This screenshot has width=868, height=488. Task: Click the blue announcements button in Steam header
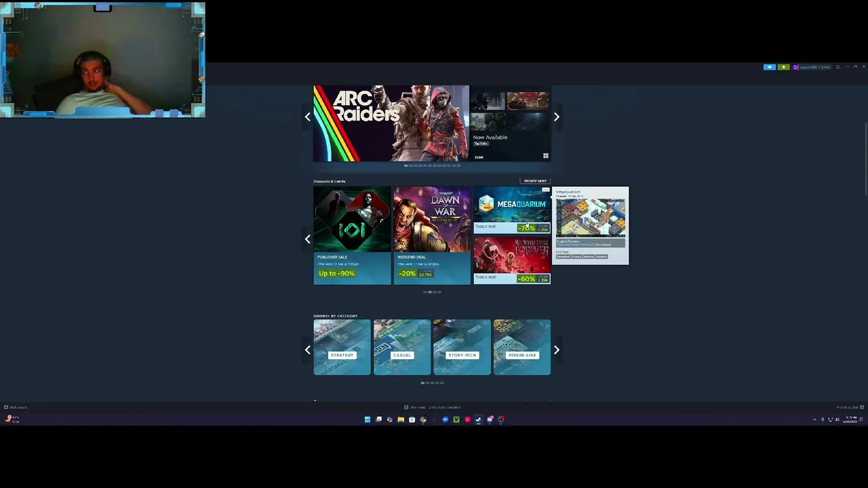[769, 67]
